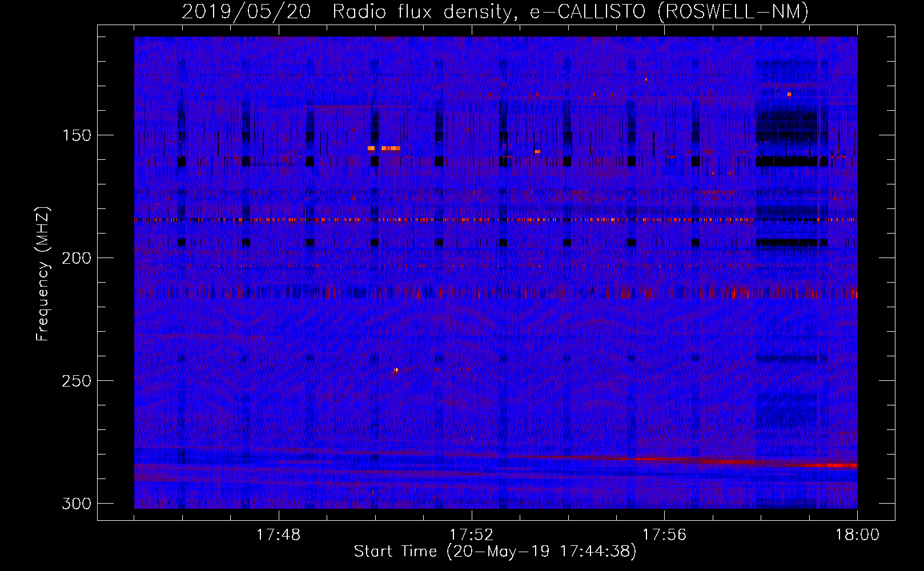Viewport: 924px width, 571px height.
Task: Click the '18:00' time tick label
Action: (857, 535)
